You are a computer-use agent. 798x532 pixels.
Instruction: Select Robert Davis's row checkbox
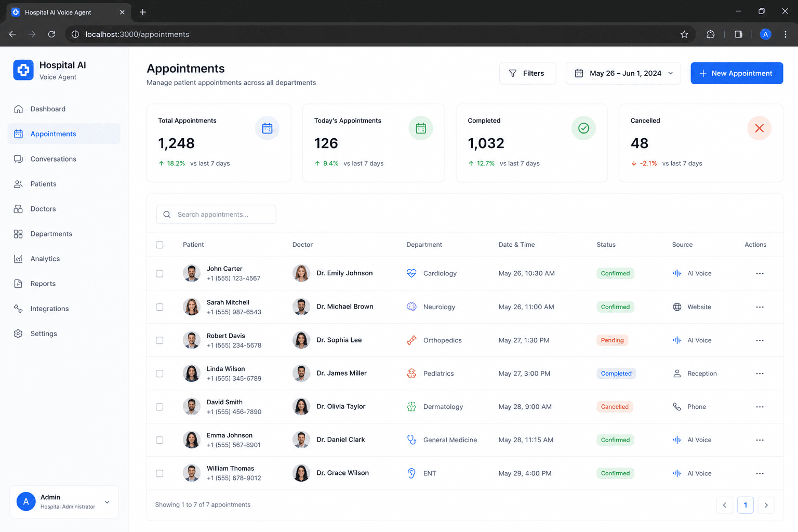[x=159, y=340]
